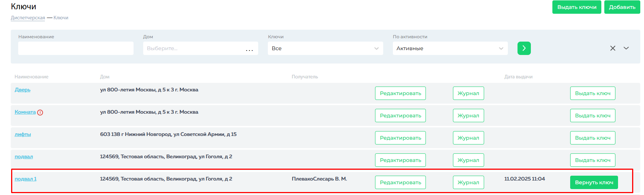The height and width of the screenshot is (195, 644).
Task: Click the green arrow apply-filter button
Action: click(x=524, y=48)
